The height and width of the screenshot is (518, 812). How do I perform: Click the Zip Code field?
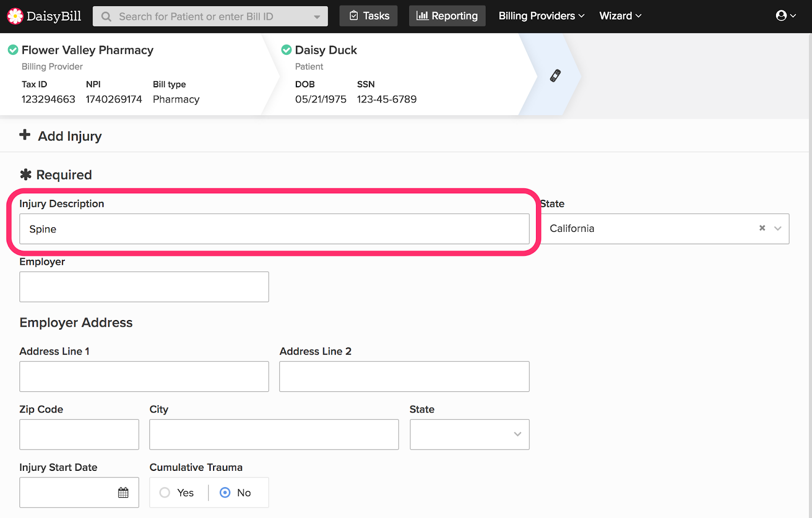tap(79, 434)
